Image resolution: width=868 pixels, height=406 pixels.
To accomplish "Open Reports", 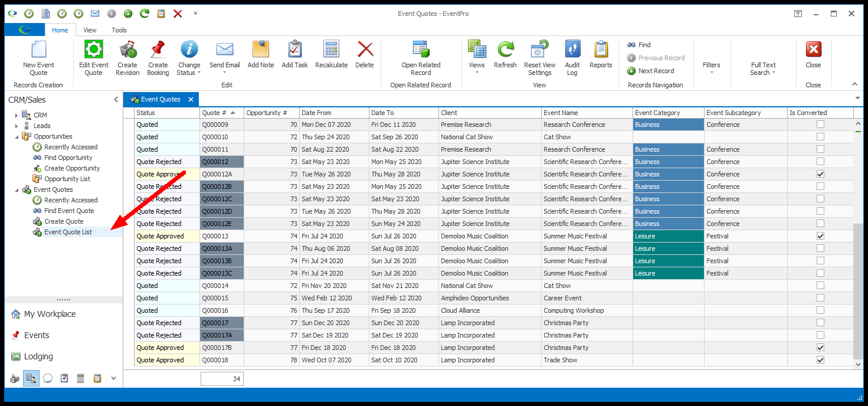I will [601, 54].
